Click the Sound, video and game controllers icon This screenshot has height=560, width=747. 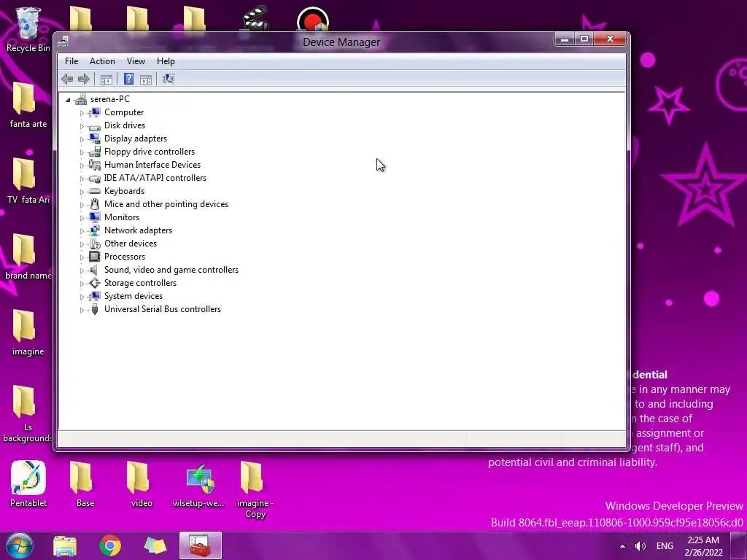click(95, 270)
